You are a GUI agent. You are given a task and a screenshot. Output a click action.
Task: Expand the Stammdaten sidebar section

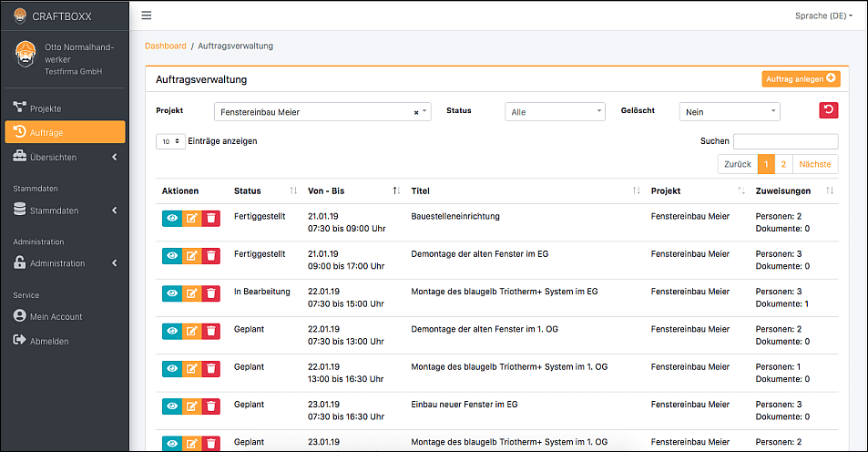(66, 211)
